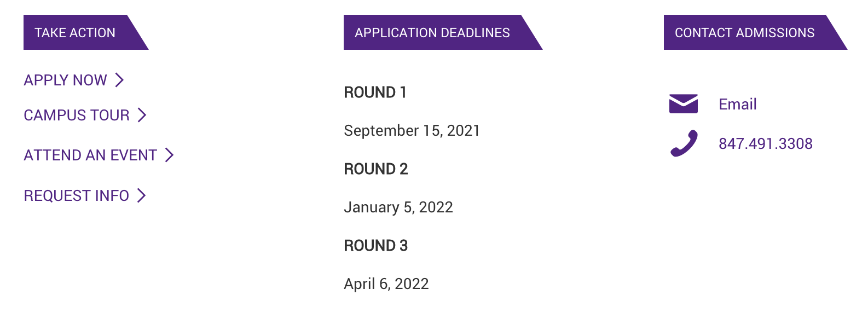
Task: Click the chevron next to Apply Now
Action: click(119, 80)
